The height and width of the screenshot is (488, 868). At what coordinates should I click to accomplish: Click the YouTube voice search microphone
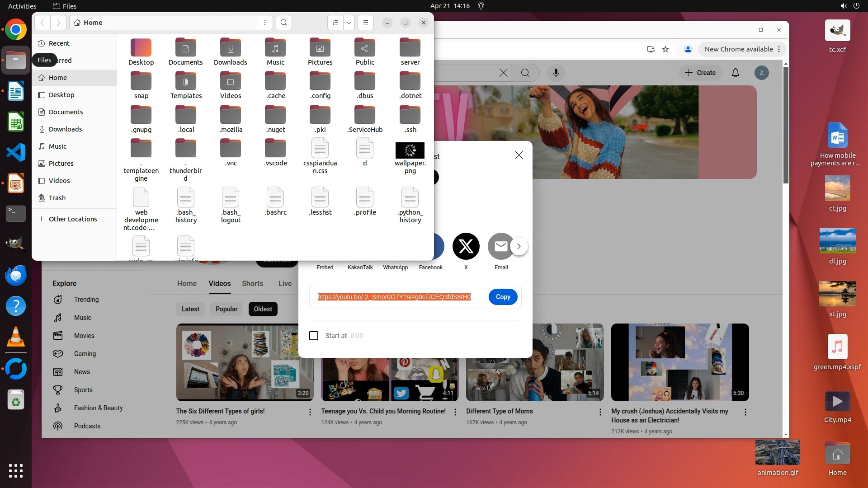556,73
